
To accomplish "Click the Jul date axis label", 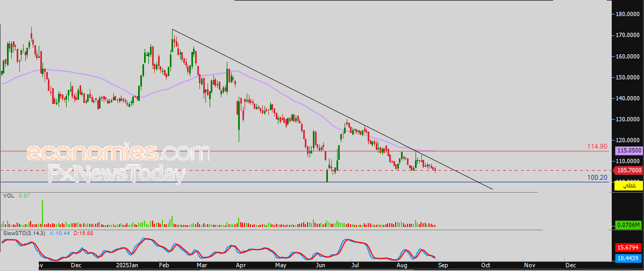I will click(x=356, y=266).
